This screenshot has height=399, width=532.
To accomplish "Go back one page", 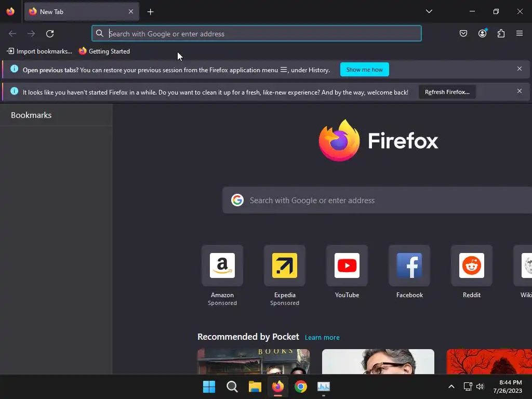I will pos(12,34).
